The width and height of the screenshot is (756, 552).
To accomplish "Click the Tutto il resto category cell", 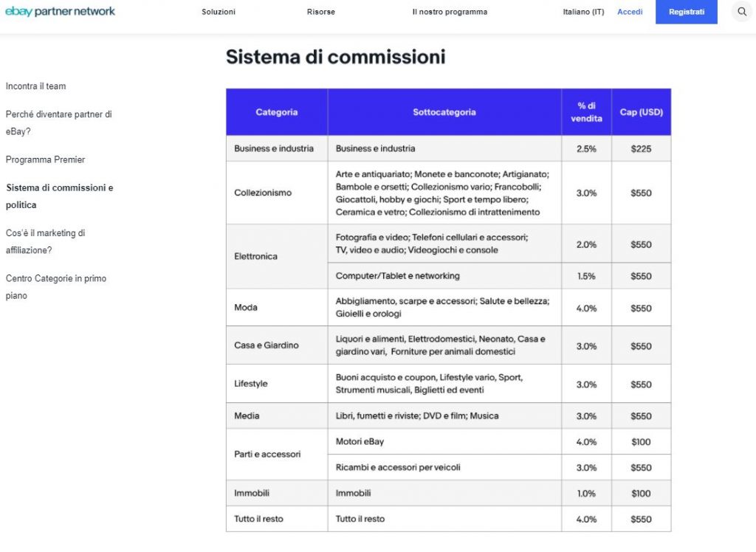I will [277, 519].
